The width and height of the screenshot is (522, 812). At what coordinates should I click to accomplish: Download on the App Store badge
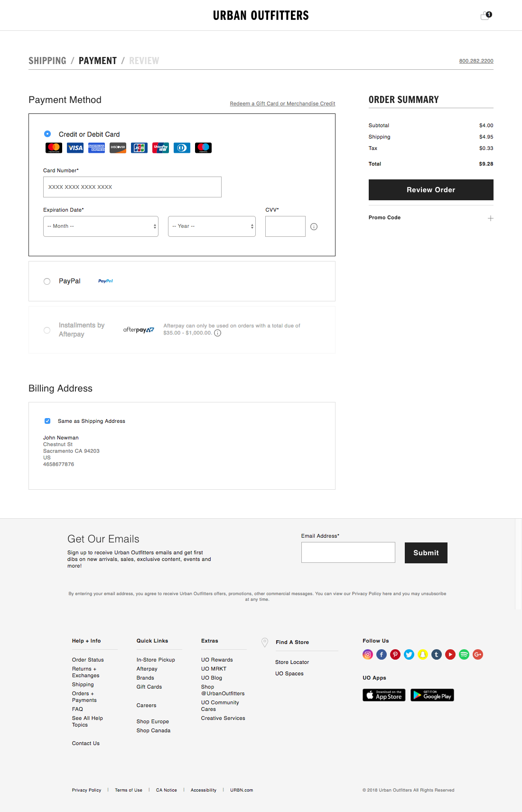(384, 695)
